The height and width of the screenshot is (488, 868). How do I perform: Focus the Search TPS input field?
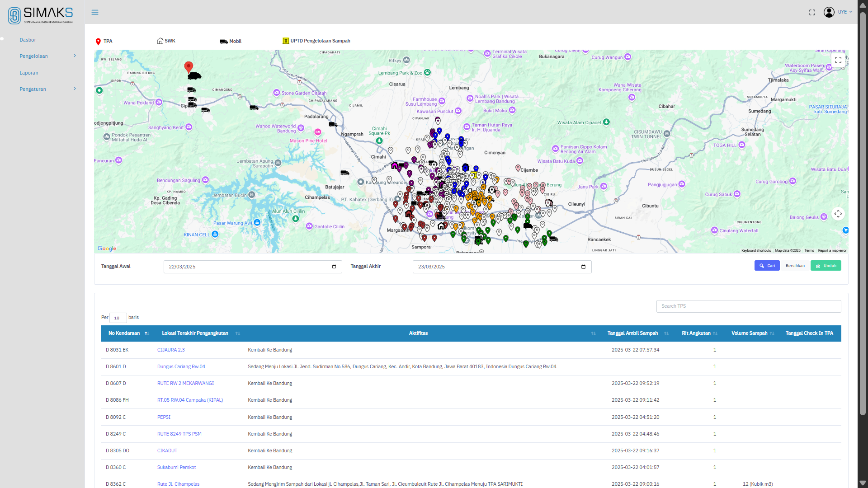point(749,306)
